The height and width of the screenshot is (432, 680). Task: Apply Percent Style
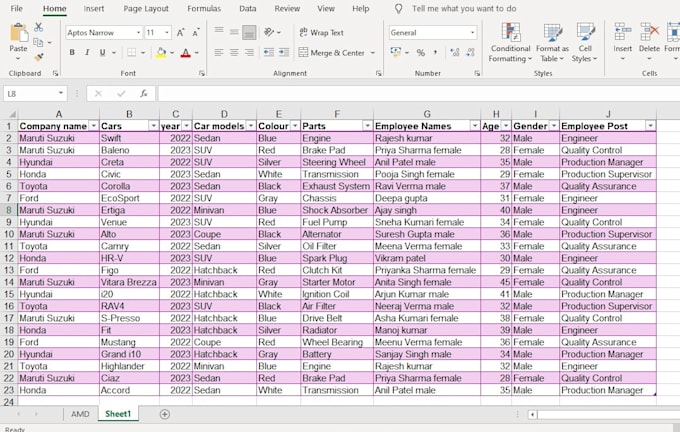coord(421,53)
